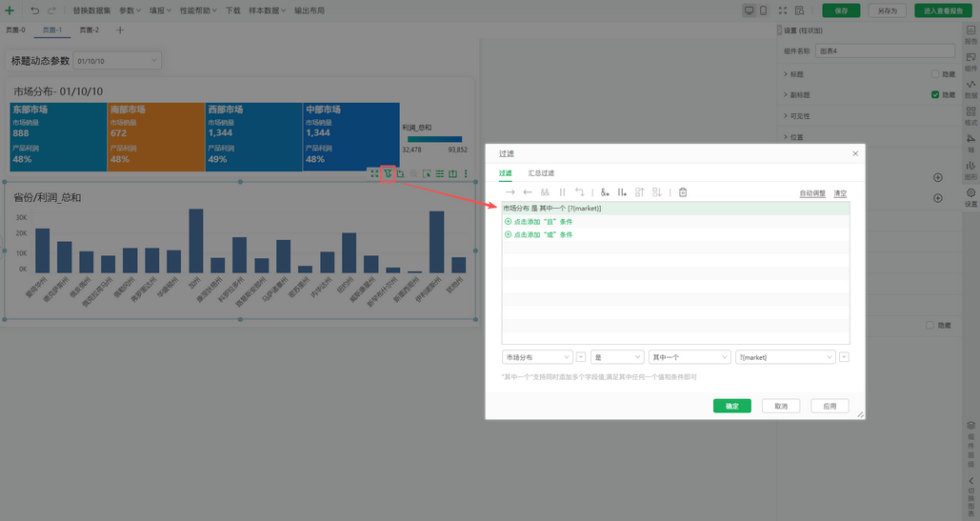The width and height of the screenshot is (980, 521).
Task: Uncheck the 隐藏 checkbox for 副标题
Action: point(935,95)
